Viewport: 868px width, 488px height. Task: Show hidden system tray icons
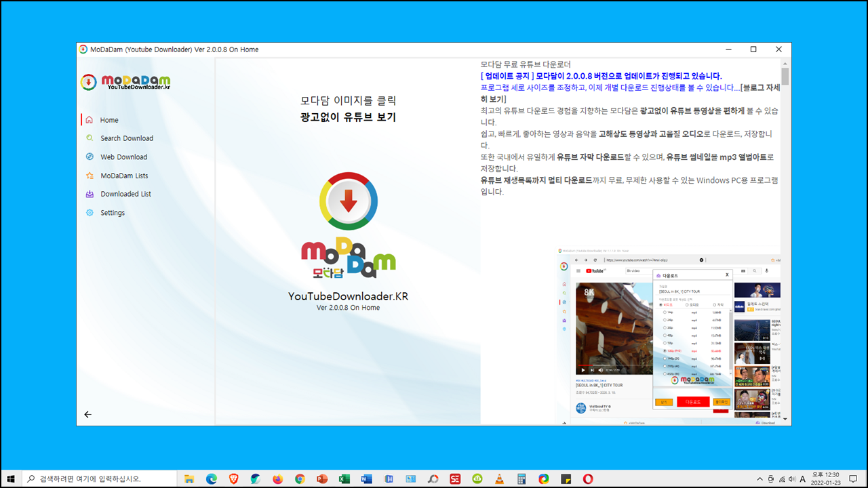tap(759, 479)
